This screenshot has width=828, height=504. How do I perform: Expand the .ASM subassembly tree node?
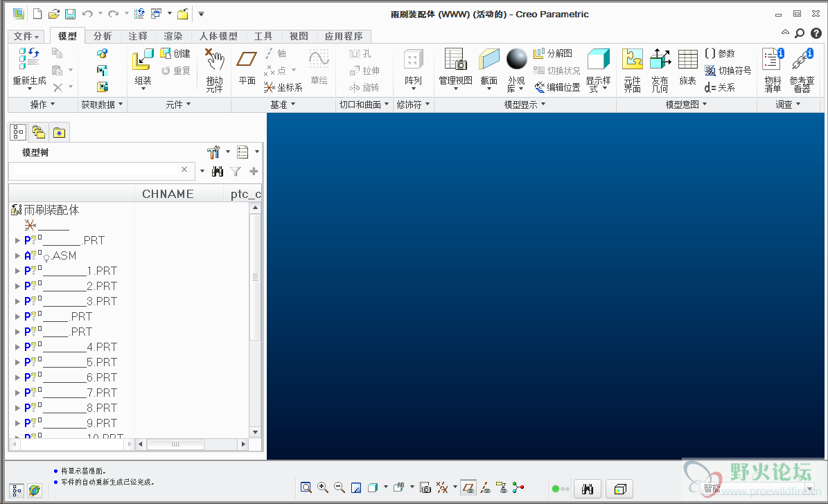[17, 255]
